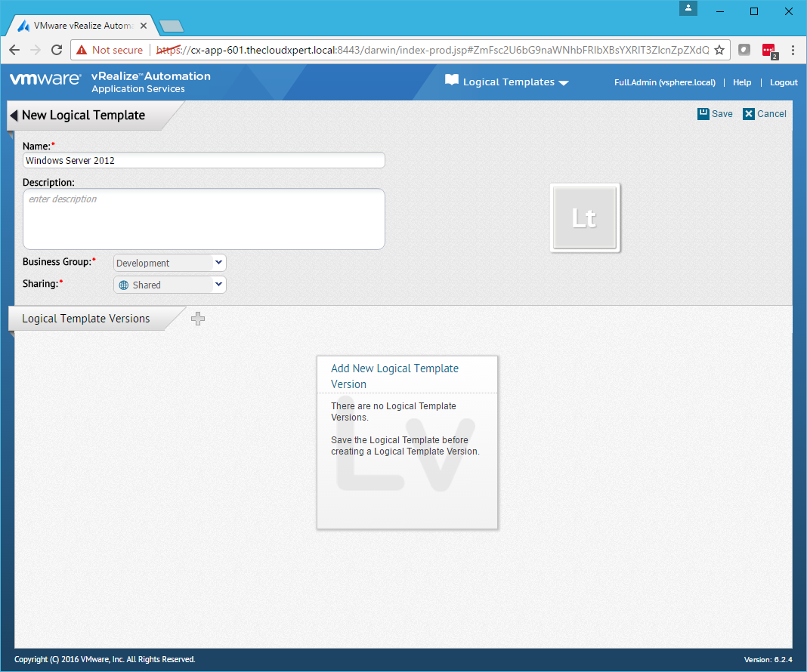Click the back arrow beside New Logical Template
This screenshot has height=672, width=807.
point(14,116)
